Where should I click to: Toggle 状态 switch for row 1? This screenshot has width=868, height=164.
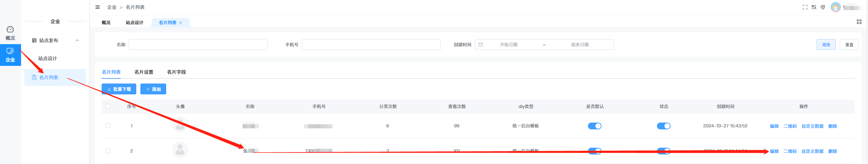[x=663, y=126]
